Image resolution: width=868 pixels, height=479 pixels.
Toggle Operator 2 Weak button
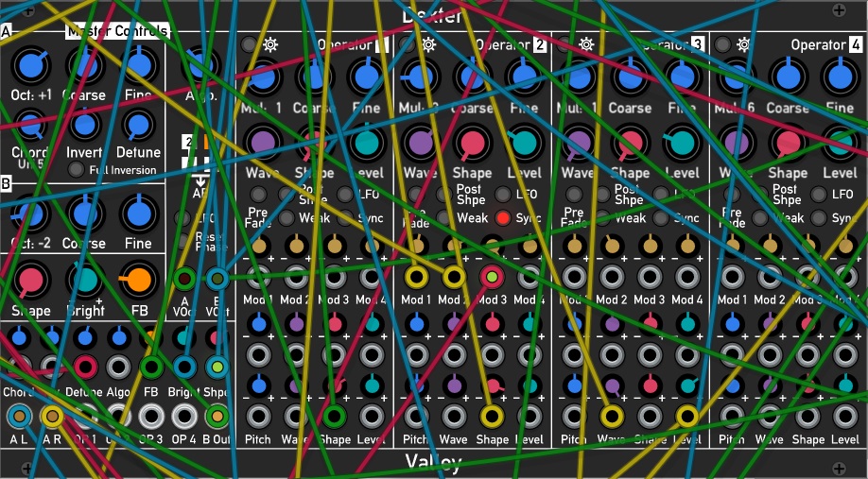tap(444, 218)
